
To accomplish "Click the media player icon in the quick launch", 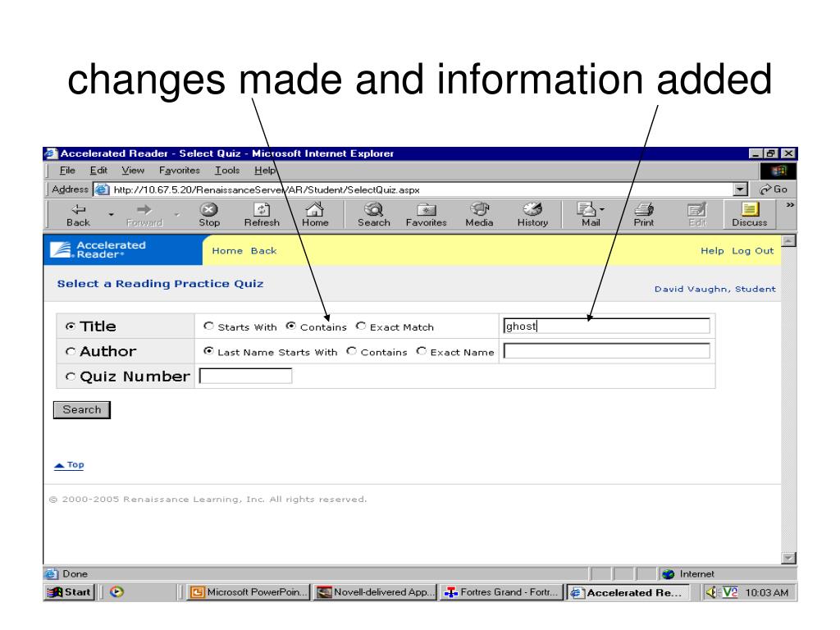I will (116, 592).
